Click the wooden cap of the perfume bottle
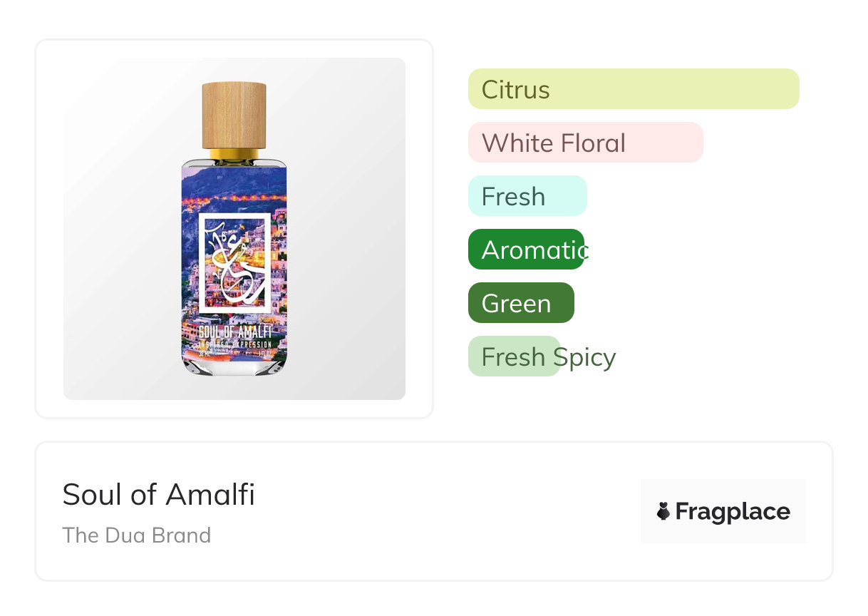 (x=234, y=115)
